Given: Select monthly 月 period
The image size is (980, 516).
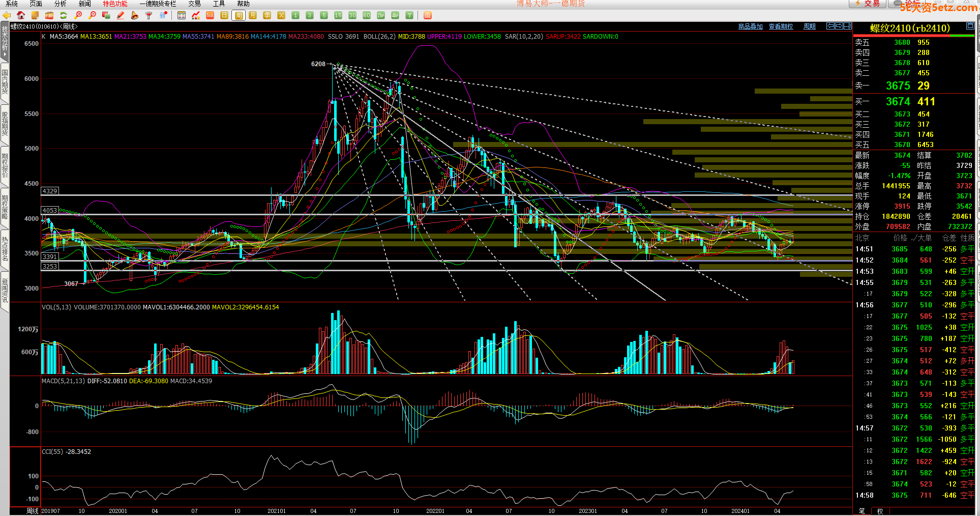Looking at the screenshot, I should (253, 15).
